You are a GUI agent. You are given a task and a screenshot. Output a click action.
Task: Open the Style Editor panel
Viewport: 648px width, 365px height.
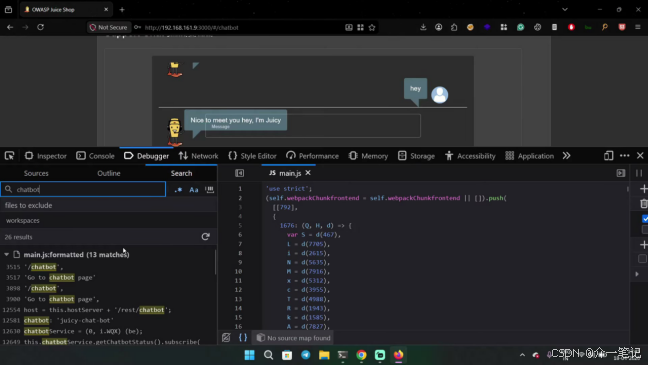coord(252,156)
